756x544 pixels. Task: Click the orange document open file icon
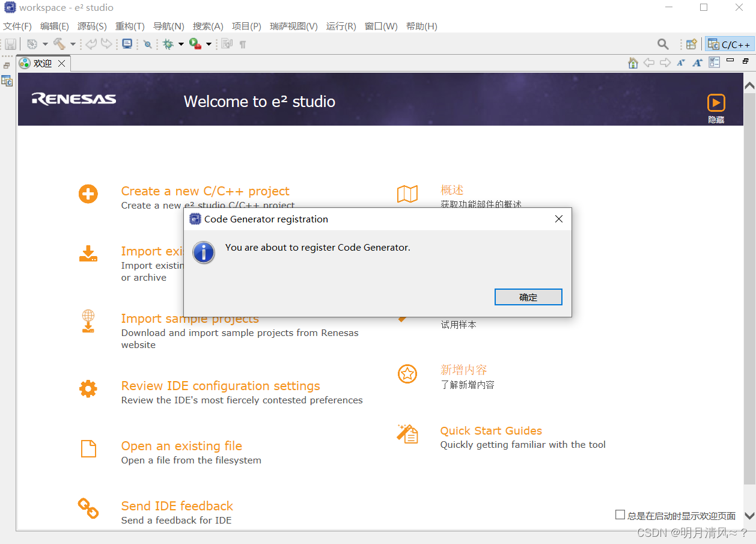88,448
